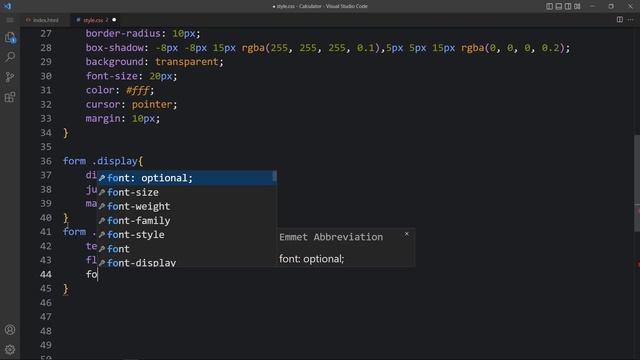Open the editor More Actions ellipsis

(x=631, y=20)
